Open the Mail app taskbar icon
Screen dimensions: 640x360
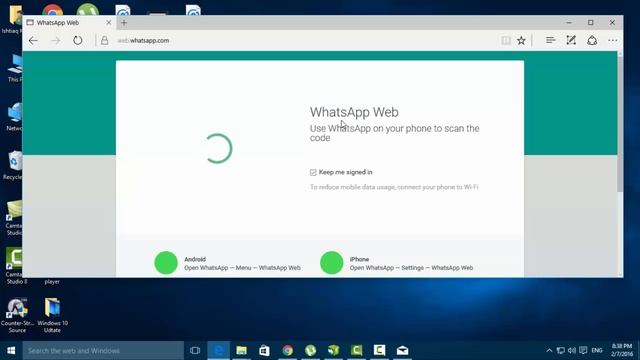(402, 351)
